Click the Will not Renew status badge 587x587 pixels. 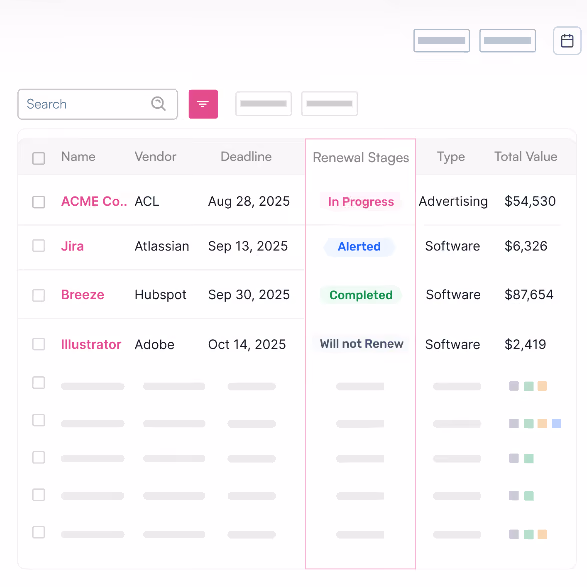[x=361, y=344]
